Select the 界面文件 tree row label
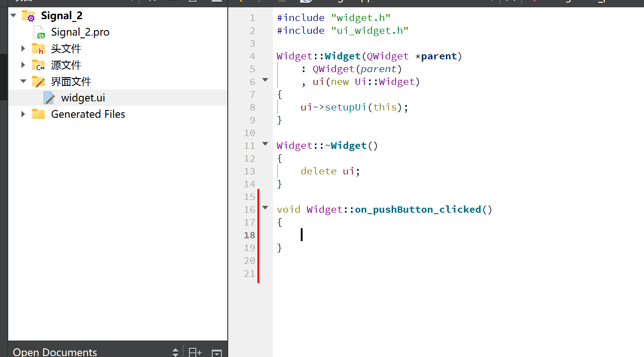 71,81
